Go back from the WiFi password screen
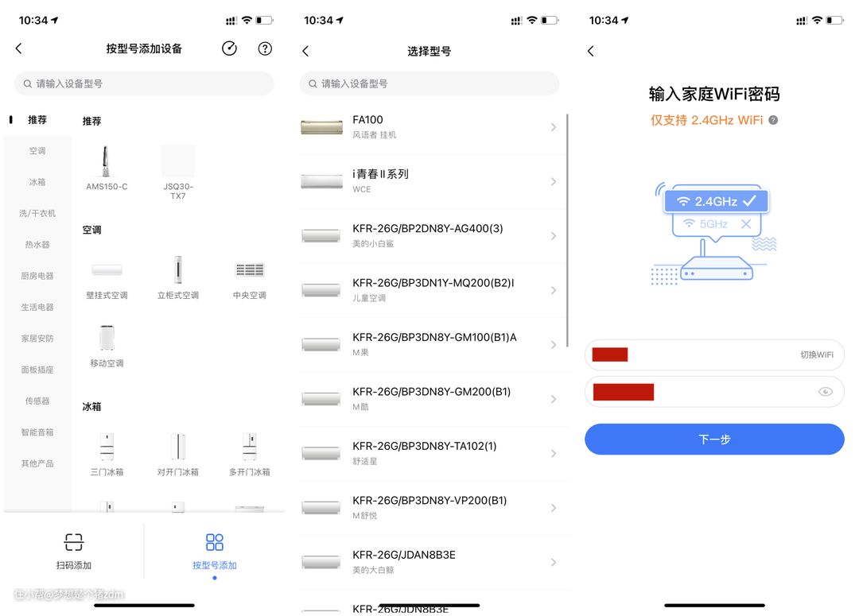Screen dimensions: 859x616 pos(590,51)
